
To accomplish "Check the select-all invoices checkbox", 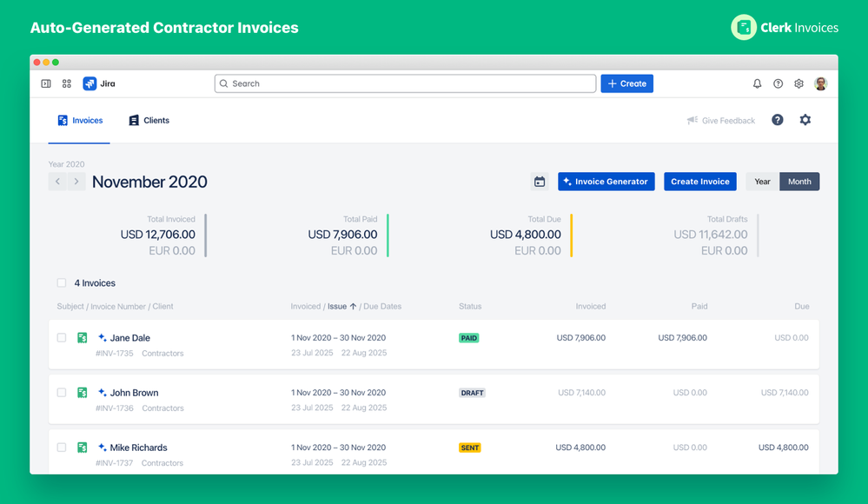I will [x=61, y=282].
